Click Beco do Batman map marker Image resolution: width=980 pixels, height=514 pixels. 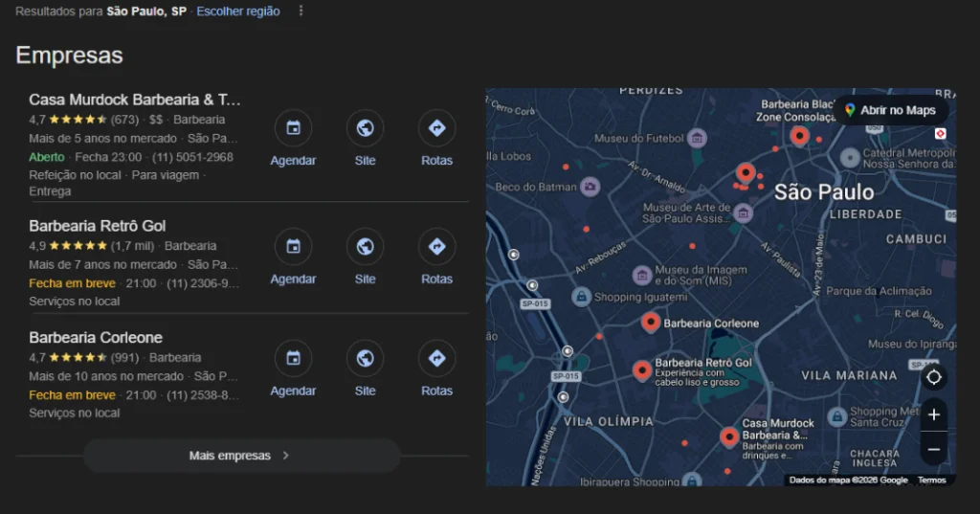(590, 187)
